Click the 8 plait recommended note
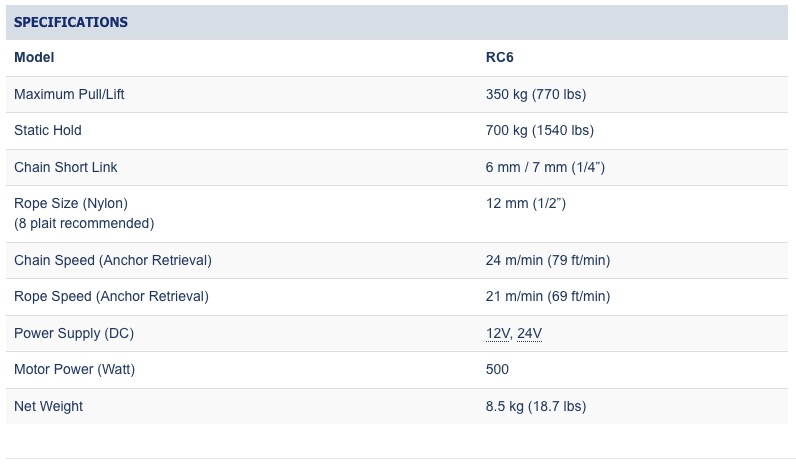The height and width of the screenshot is (464, 796). 84,223
